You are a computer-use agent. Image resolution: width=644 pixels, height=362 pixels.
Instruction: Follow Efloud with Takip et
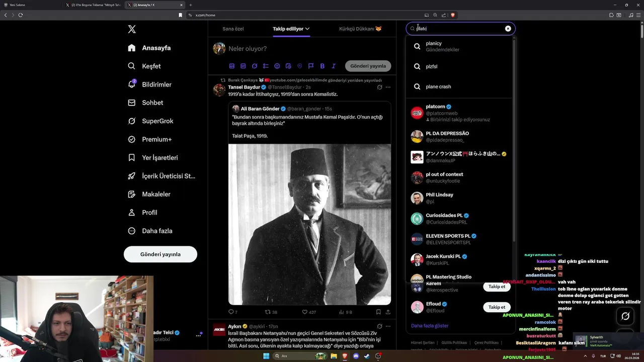pos(497,307)
